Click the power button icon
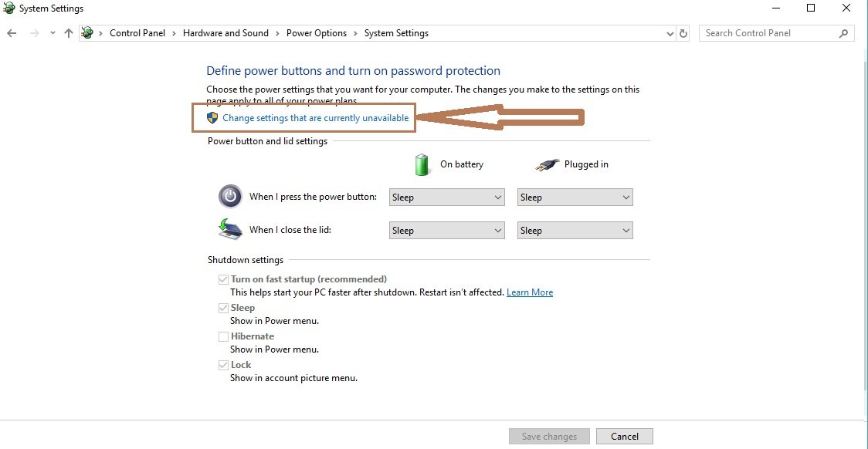 (x=230, y=196)
